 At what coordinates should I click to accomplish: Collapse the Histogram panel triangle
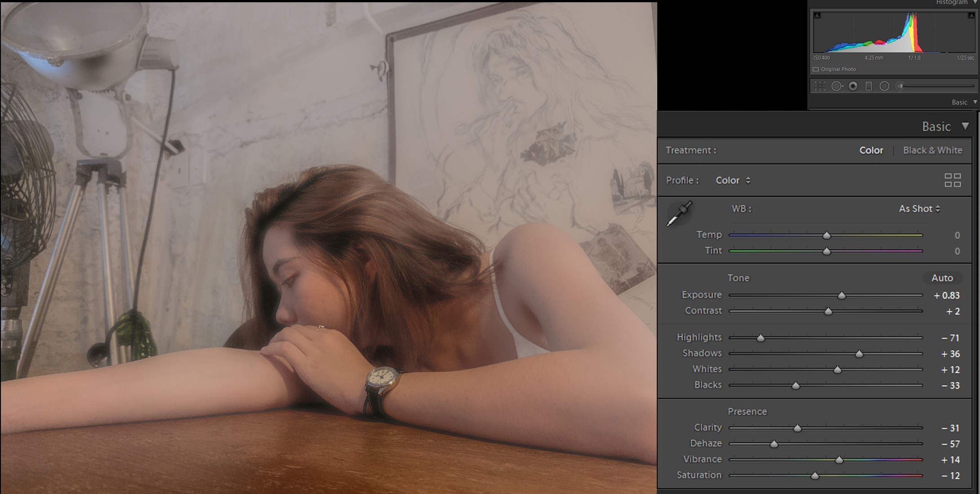pos(975,2)
